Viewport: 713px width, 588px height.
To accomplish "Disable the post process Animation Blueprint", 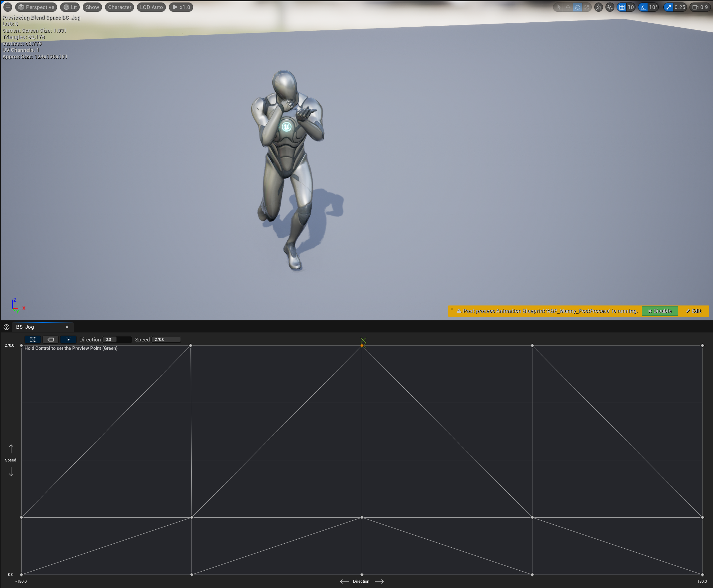I will (x=659, y=311).
